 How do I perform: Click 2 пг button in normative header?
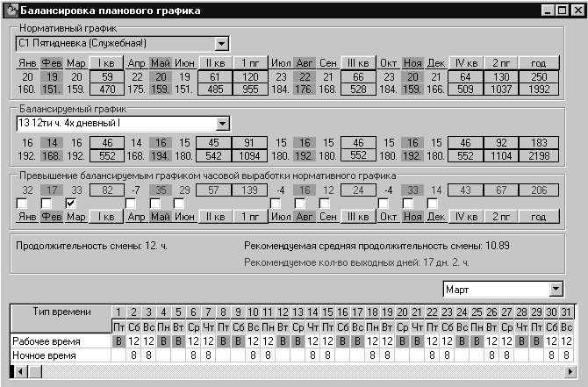coord(501,63)
